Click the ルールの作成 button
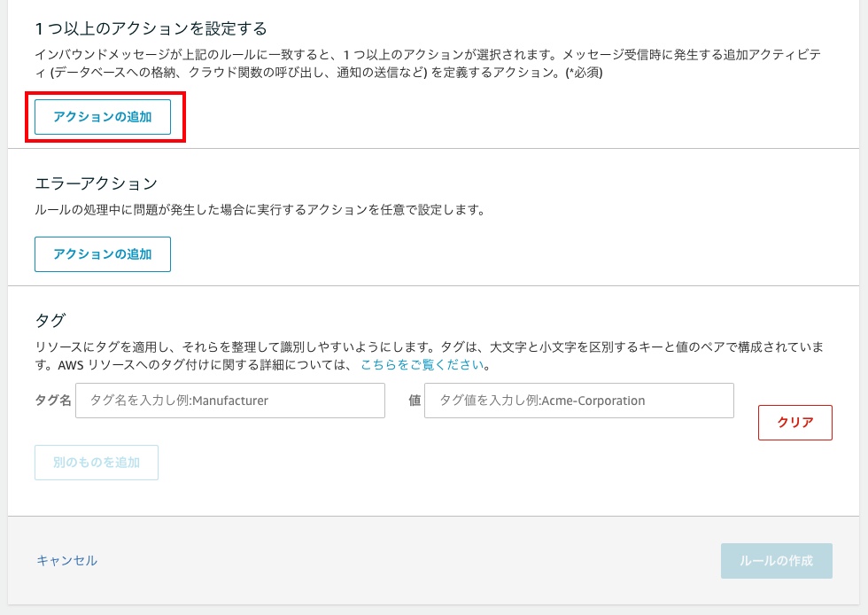868x615 pixels. pos(777,561)
